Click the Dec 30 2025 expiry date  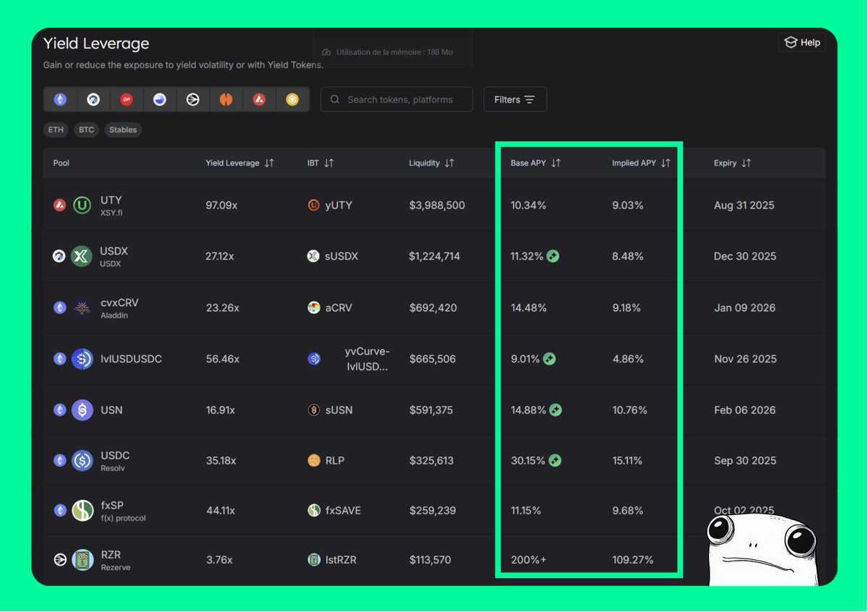(745, 256)
